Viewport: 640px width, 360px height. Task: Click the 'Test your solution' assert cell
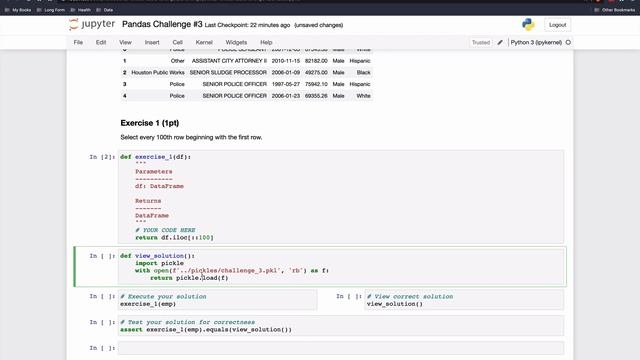pyautogui.click(x=341, y=326)
